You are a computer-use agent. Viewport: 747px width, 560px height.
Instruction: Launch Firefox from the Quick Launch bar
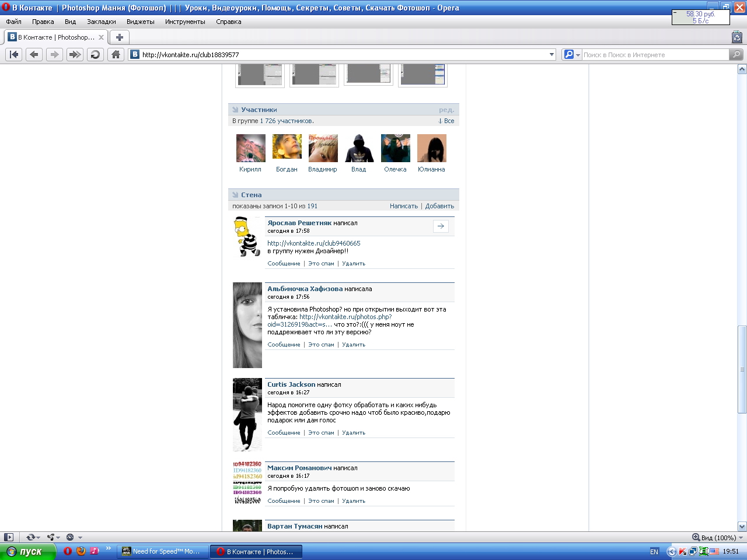(x=81, y=551)
